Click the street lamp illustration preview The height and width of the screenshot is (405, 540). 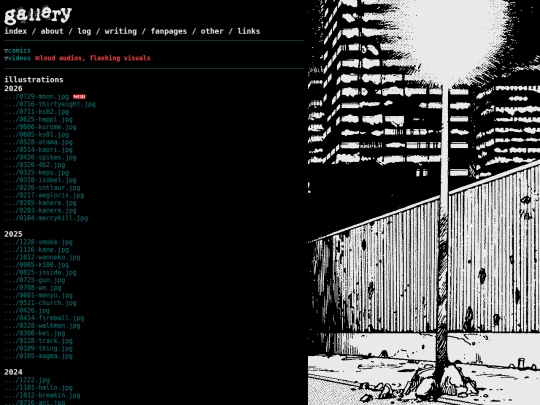pyautogui.click(x=424, y=202)
